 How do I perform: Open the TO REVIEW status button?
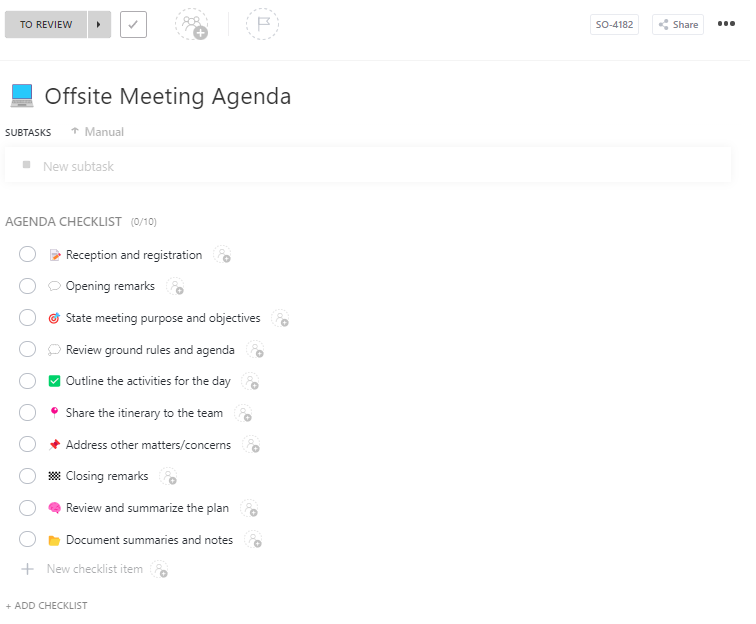(x=46, y=25)
